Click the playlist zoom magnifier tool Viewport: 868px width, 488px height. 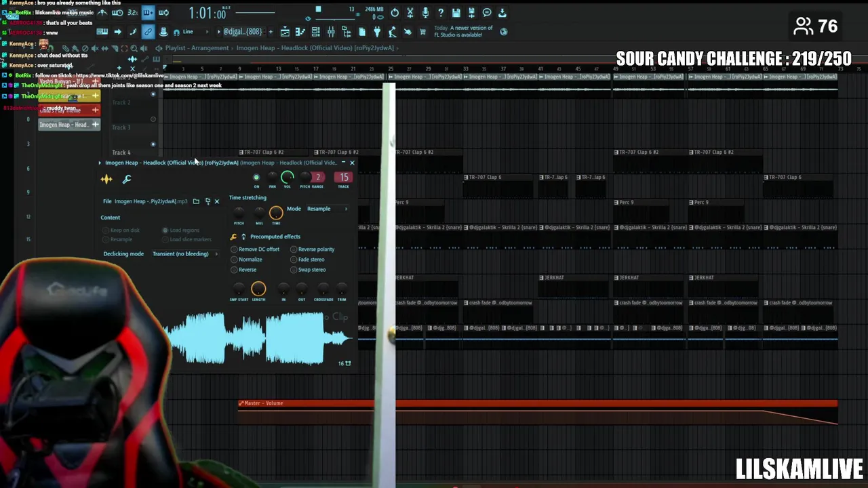point(134,48)
